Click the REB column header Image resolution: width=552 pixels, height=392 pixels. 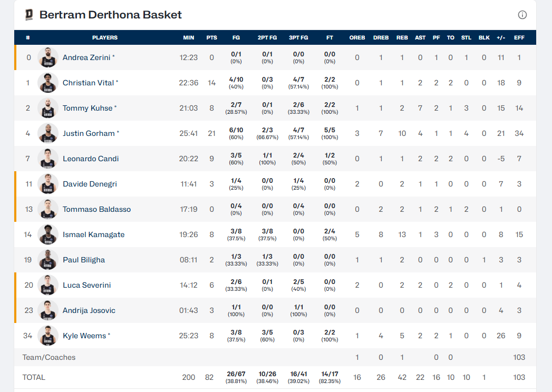402,37
